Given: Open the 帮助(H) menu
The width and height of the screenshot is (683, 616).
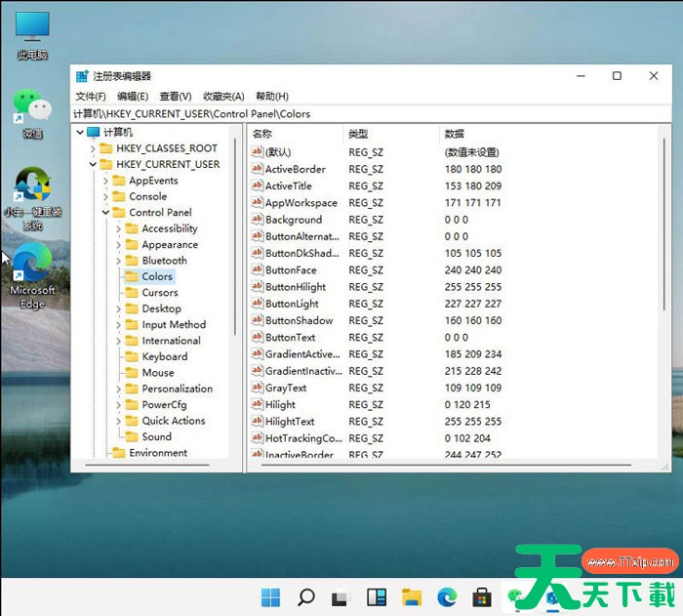Looking at the screenshot, I should click(x=272, y=97).
